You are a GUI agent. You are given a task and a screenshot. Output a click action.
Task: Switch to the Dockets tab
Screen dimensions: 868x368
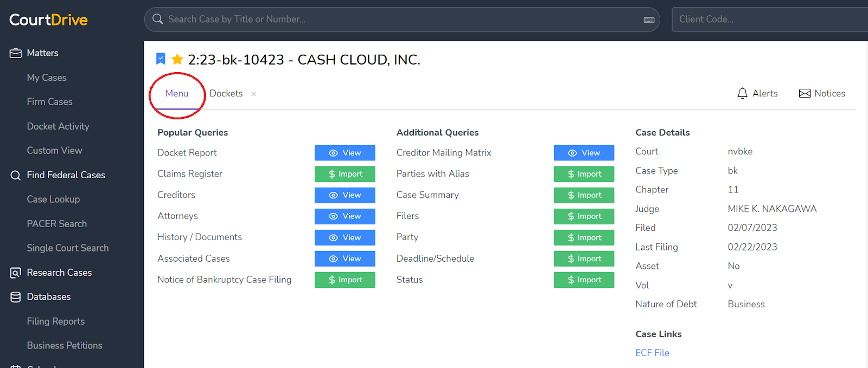pos(226,93)
